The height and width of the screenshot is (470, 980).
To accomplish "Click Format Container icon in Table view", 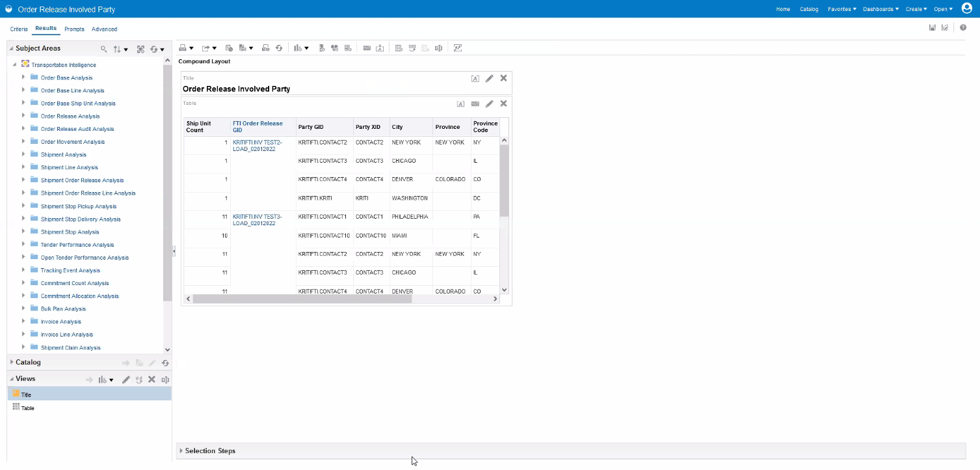I will click(x=460, y=104).
